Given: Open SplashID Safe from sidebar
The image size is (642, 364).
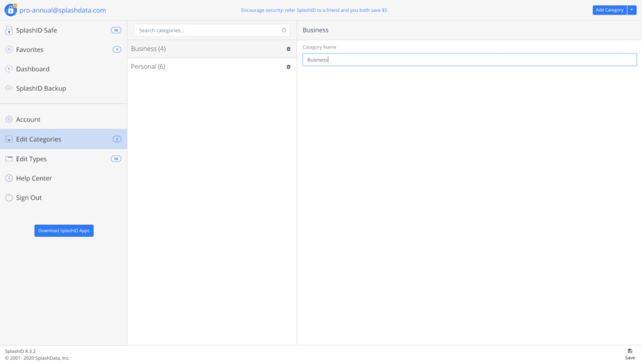Looking at the screenshot, I should pyautogui.click(x=36, y=30).
